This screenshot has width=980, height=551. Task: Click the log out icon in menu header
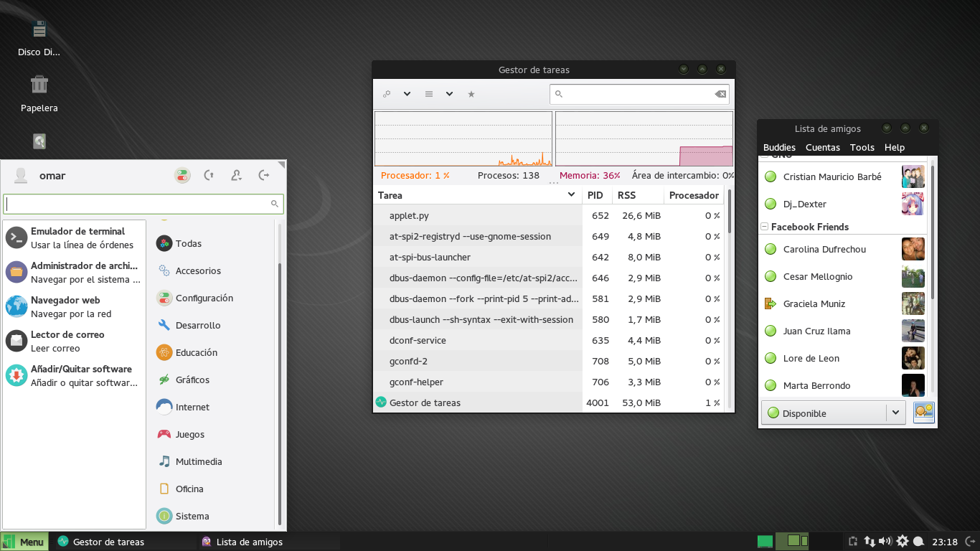[x=263, y=175]
